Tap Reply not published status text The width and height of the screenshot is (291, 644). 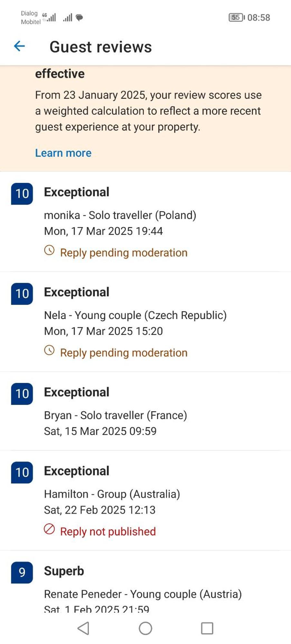108,531
